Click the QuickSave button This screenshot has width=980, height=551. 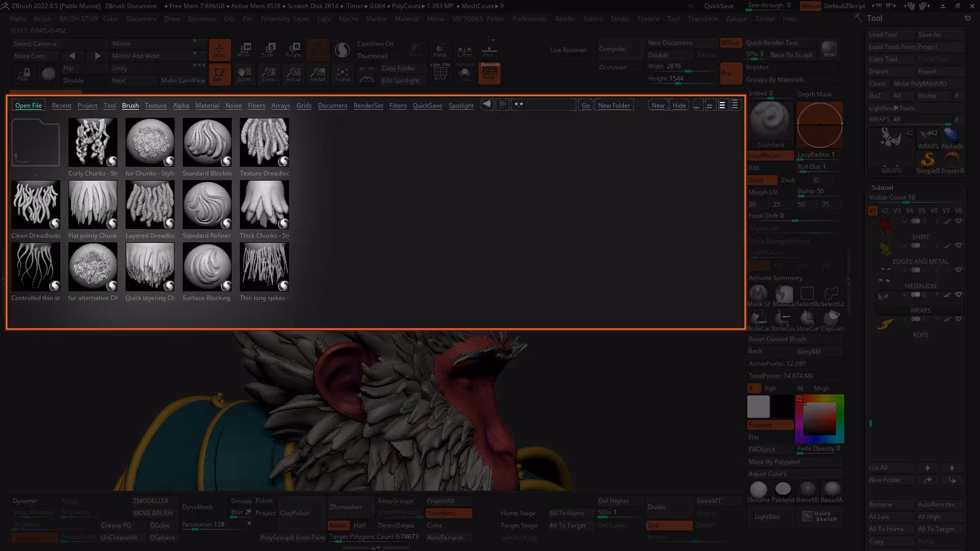click(x=719, y=6)
